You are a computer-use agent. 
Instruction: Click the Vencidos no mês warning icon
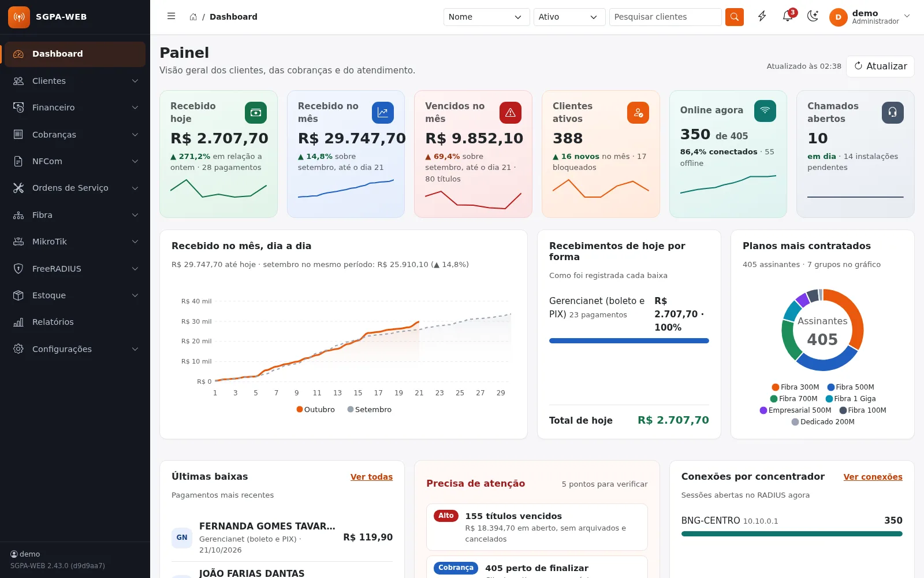tap(511, 113)
